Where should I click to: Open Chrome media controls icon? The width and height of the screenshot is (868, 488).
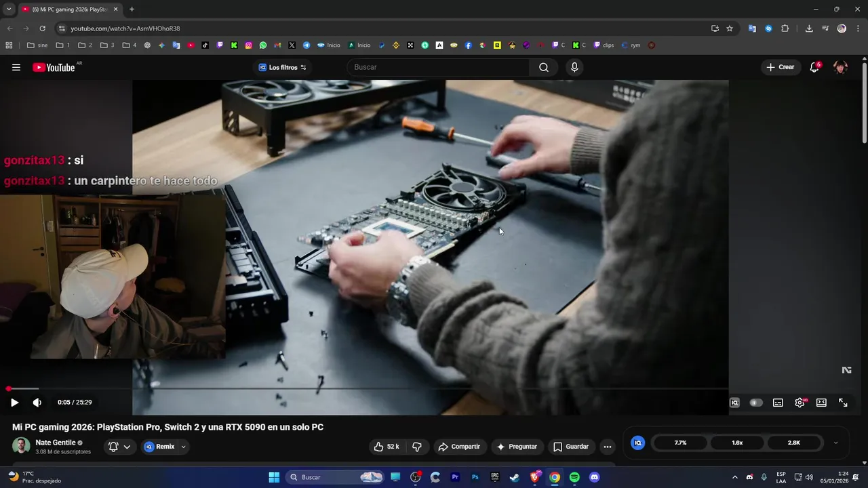point(825,28)
